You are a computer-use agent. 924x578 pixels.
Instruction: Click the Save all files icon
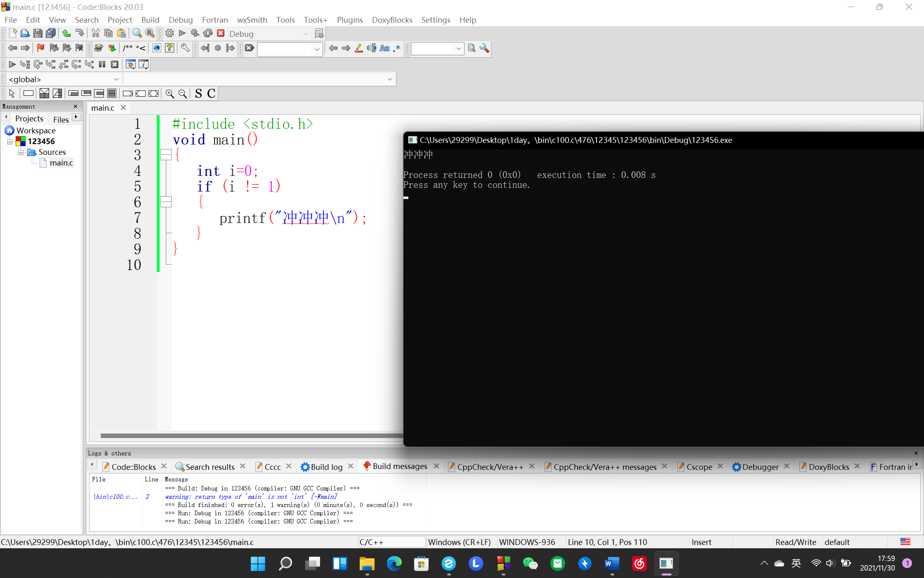(51, 33)
